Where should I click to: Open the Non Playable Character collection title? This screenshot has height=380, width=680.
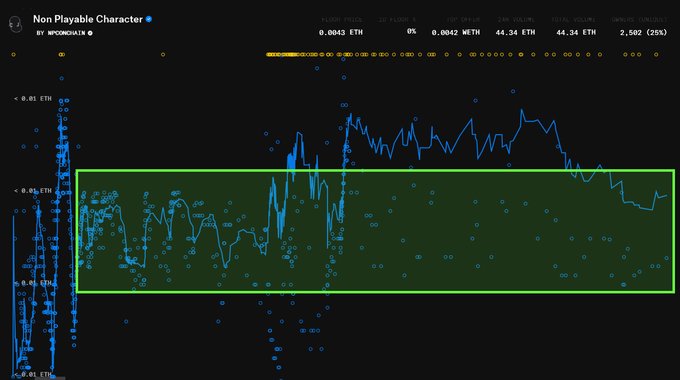pyautogui.click(x=88, y=19)
